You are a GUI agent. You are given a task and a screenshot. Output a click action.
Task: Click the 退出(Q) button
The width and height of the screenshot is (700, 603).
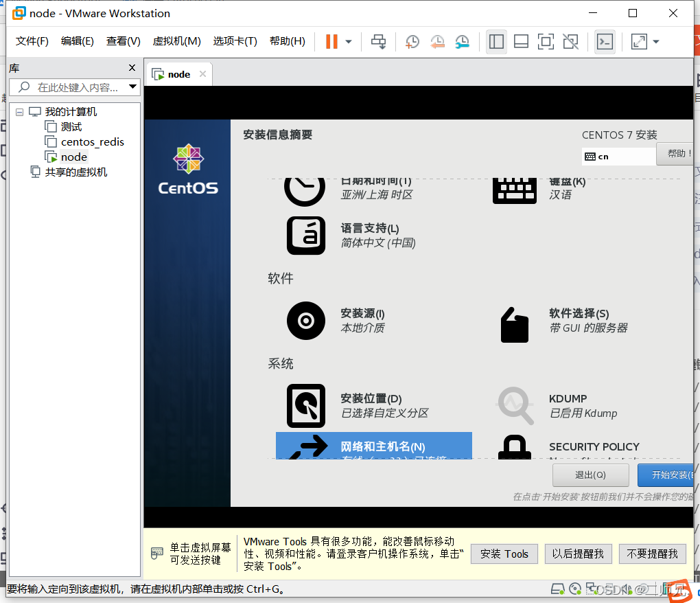tap(590, 475)
